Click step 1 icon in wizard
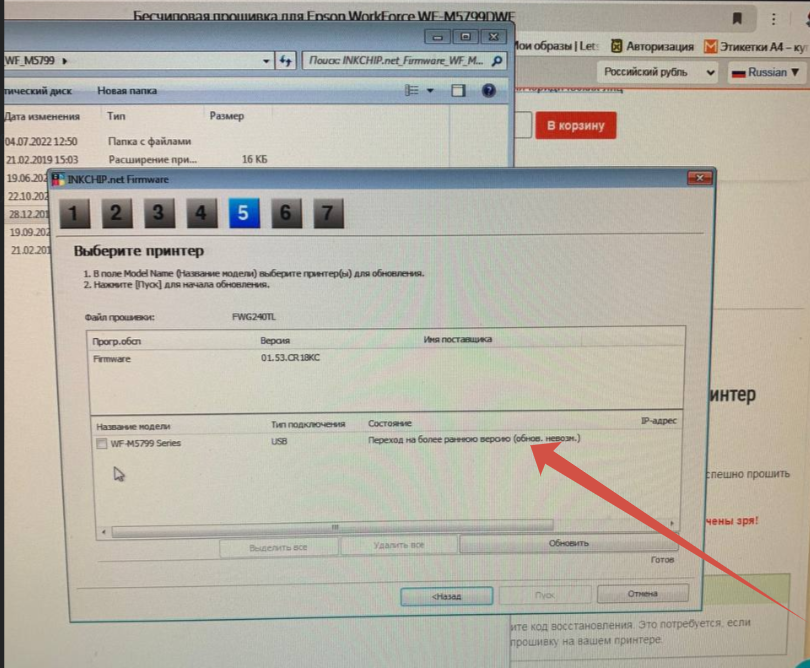 pyautogui.click(x=75, y=213)
